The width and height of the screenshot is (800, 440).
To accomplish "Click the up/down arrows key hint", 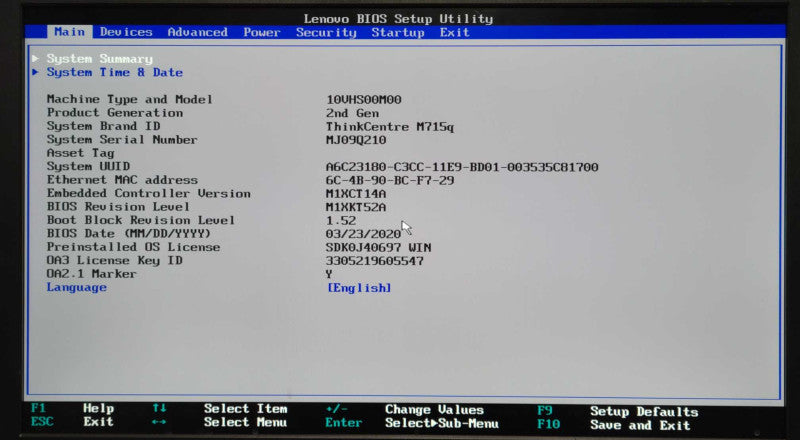I will (159, 408).
